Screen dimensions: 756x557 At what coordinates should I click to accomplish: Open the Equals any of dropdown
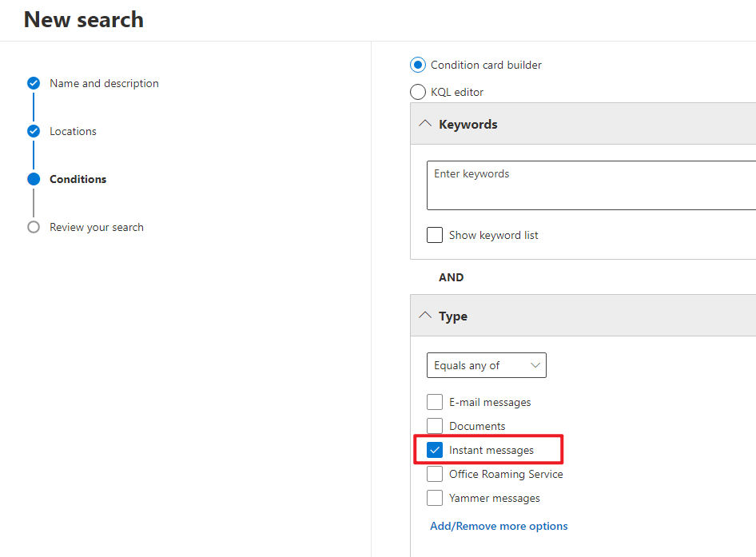click(x=486, y=365)
